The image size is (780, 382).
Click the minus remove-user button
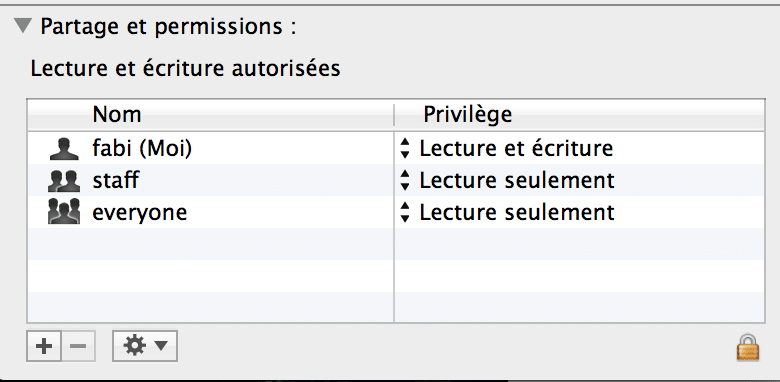click(x=78, y=346)
